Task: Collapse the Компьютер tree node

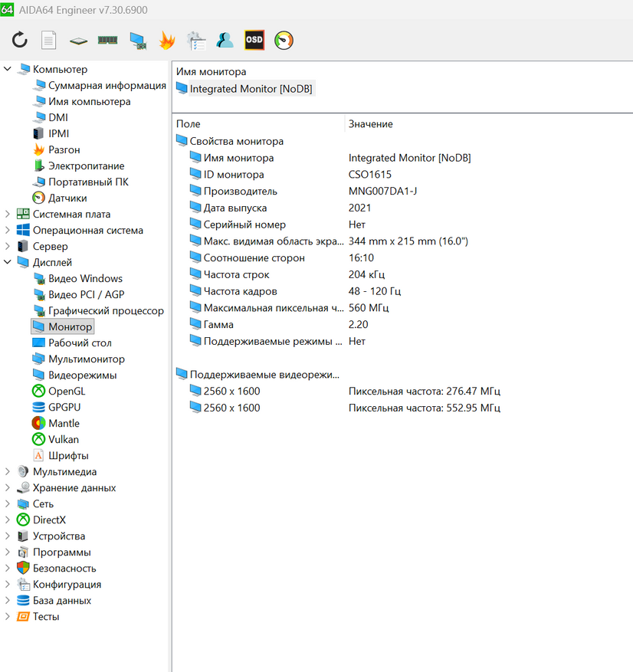Action: (8, 70)
